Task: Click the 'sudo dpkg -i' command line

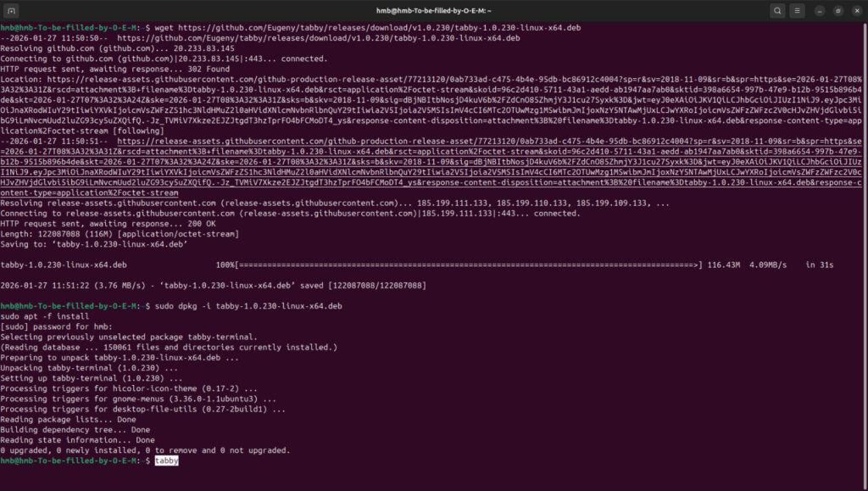Action: click(x=248, y=305)
